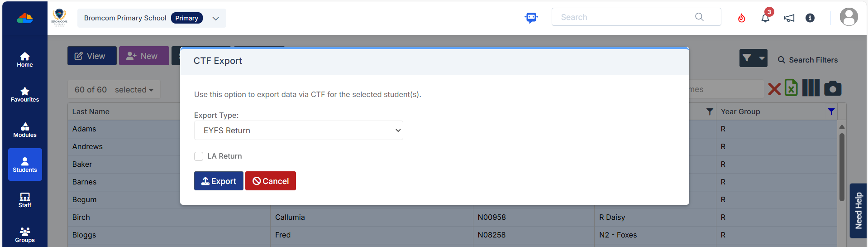
Task: Click the red X clear icon
Action: tap(774, 89)
